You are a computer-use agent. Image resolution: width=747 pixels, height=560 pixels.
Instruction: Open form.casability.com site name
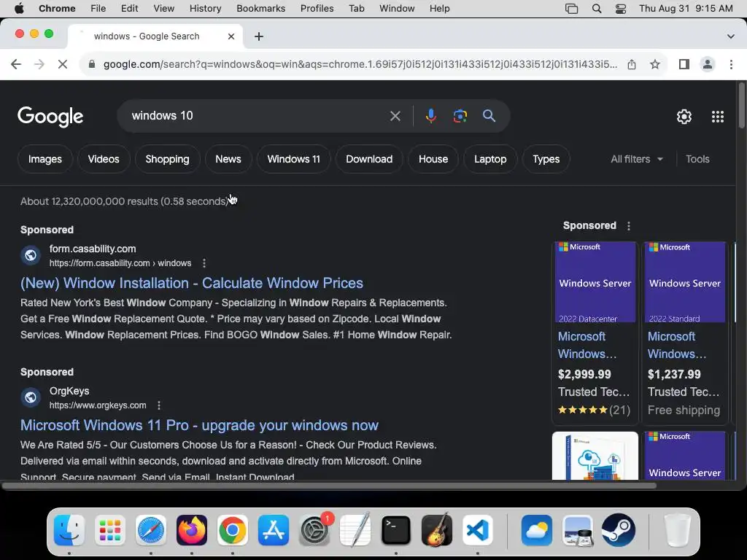click(x=93, y=249)
